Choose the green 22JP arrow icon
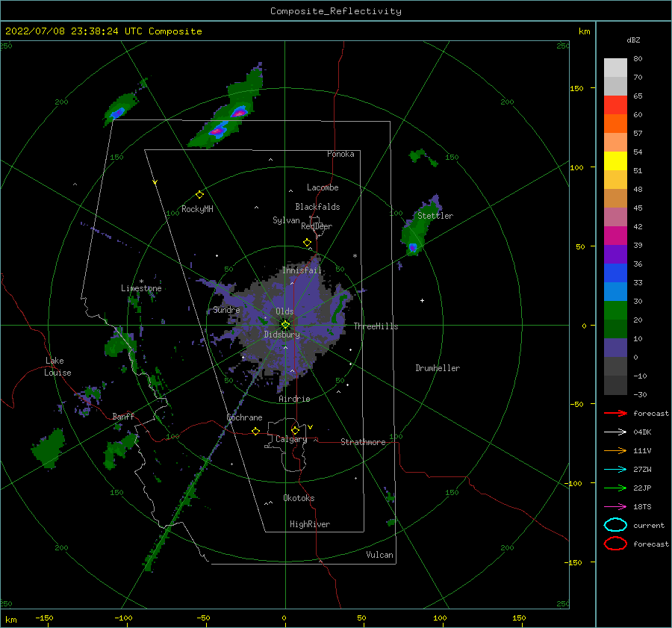Image resolution: width=672 pixels, height=628 pixels. click(615, 488)
